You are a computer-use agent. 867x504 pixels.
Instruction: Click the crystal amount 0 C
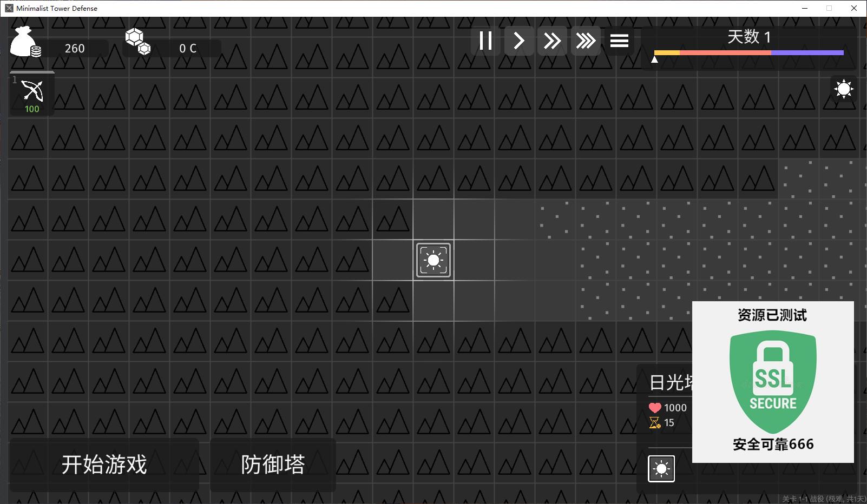click(188, 49)
